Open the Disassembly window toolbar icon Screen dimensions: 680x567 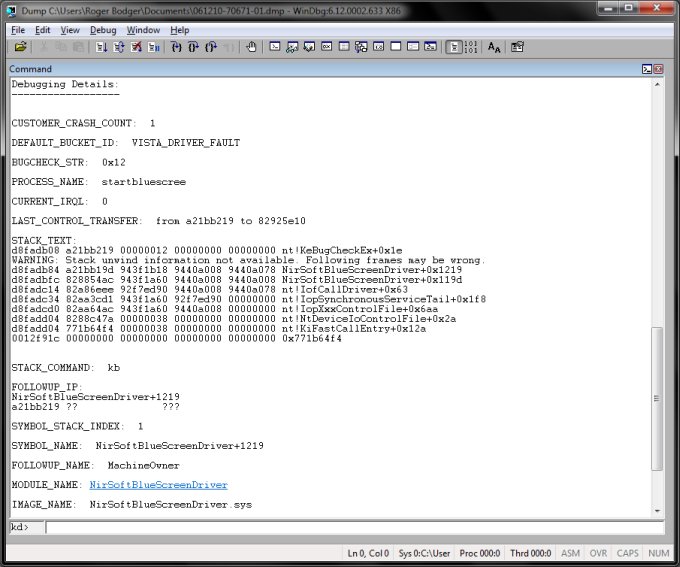tap(378, 46)
